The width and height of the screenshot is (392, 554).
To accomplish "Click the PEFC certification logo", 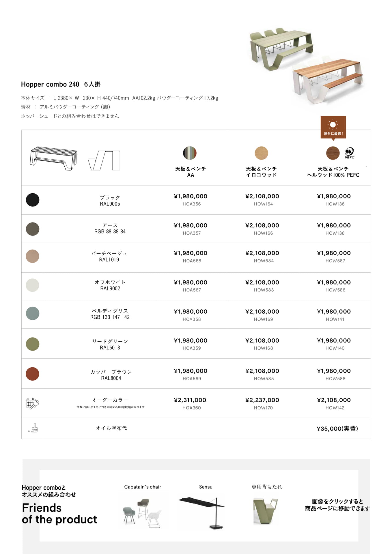I will [349, 153].
